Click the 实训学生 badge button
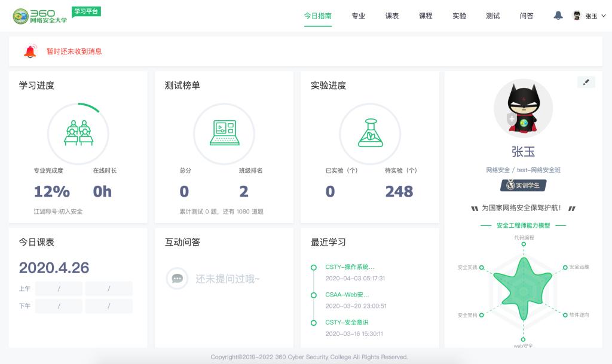The image size is (612, 364). click(x=523, y=185)
